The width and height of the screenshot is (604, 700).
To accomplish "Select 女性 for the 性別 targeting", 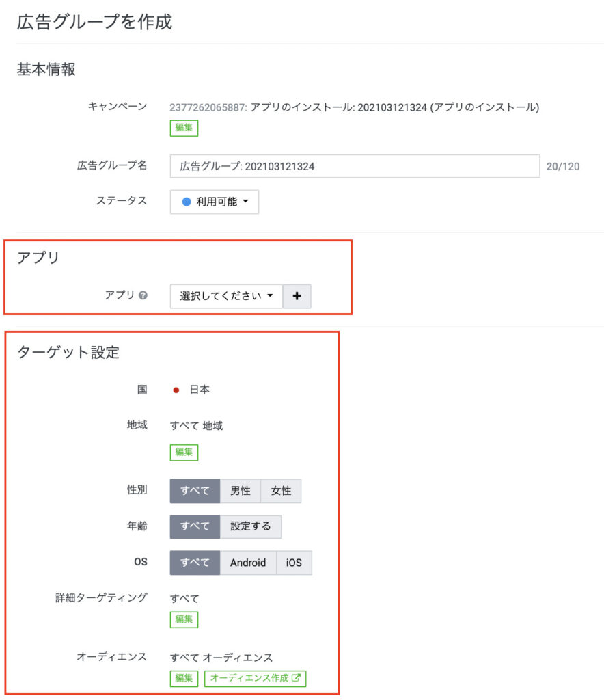I will pos(281,490).
